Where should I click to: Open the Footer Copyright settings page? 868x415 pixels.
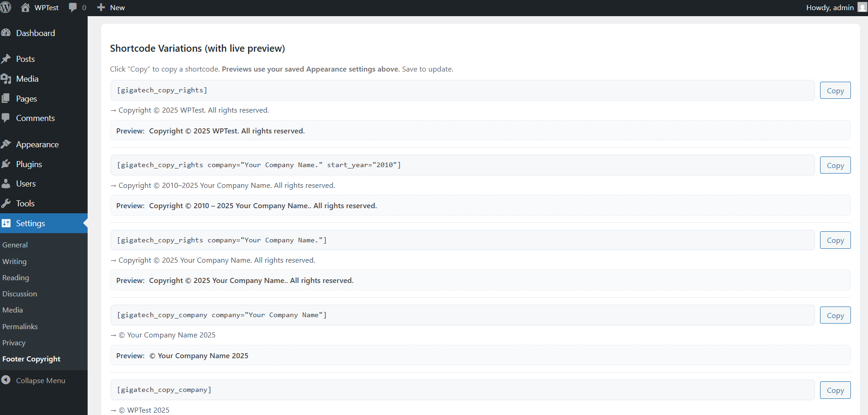[31, 359]
